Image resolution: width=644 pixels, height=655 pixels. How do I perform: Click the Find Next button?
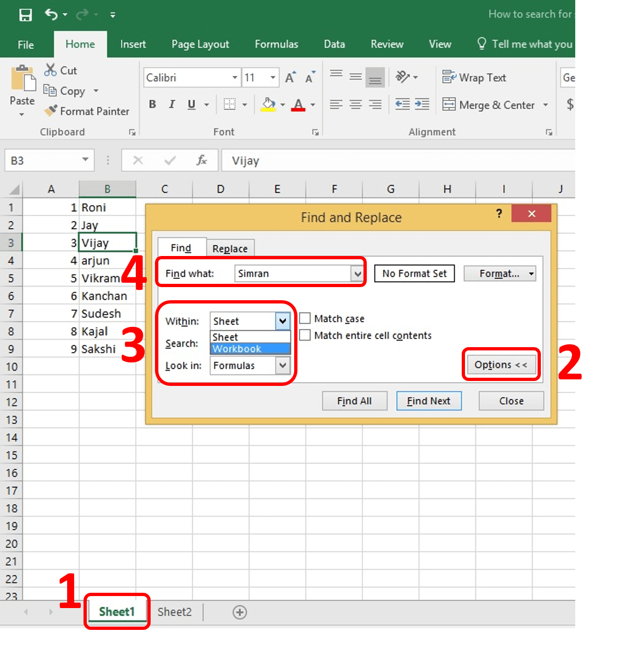click(429, 401)
